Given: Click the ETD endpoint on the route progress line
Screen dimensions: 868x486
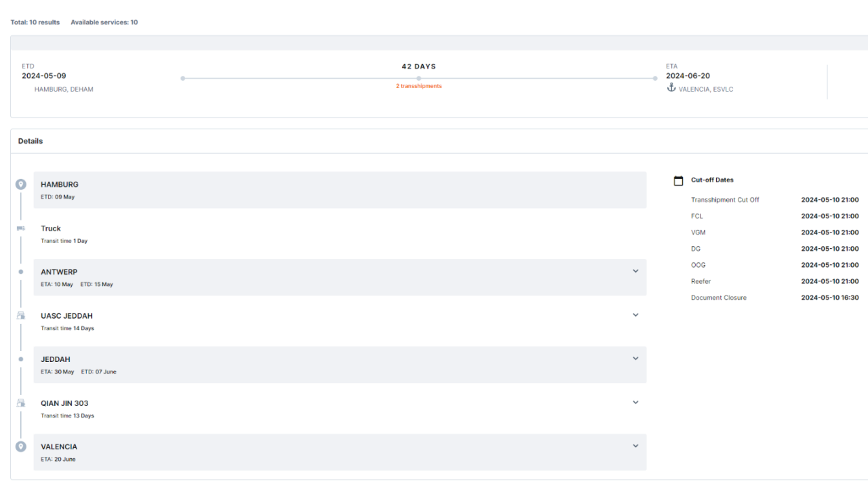Looking at the screenshot, I should [182, 78].
